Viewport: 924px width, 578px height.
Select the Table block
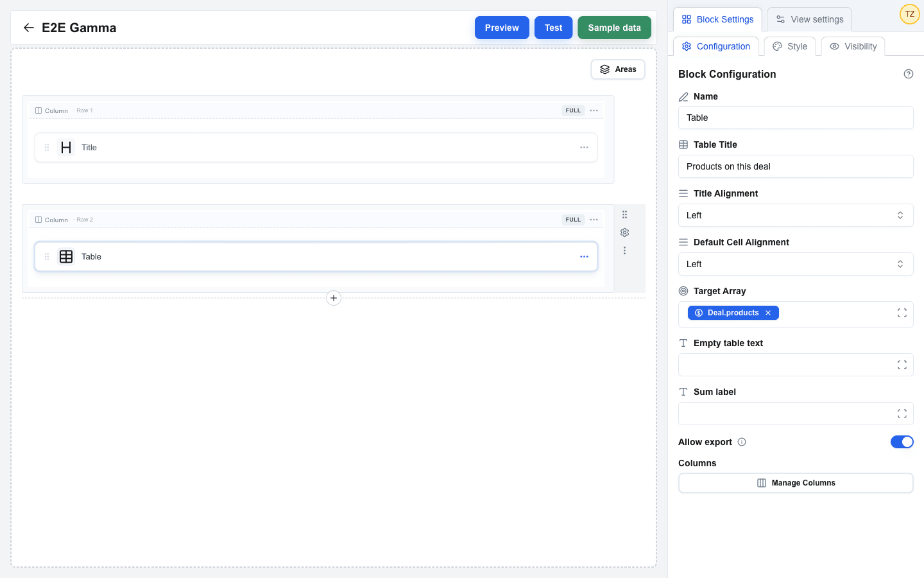pos(316,257)
